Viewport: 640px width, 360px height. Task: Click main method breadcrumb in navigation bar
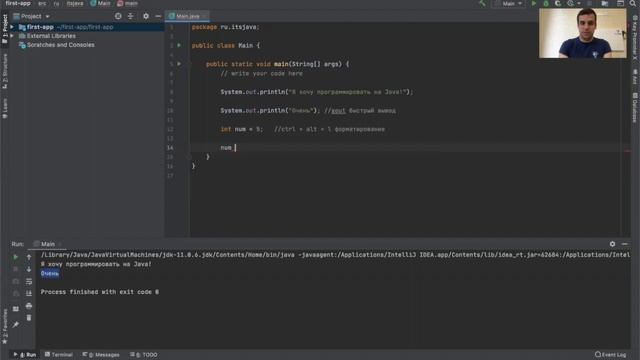click(127, 3)
